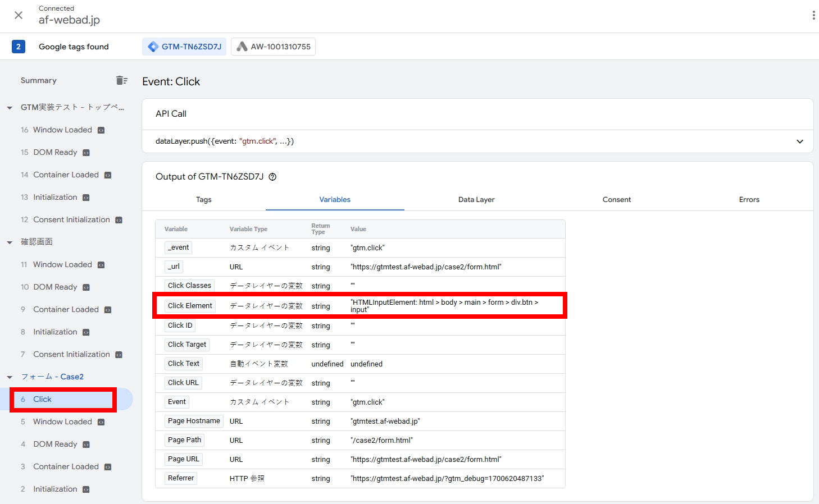This screenshot has height=504, width=819.
Task: Switch to the Data Layer tab
Action: [476, 200]
